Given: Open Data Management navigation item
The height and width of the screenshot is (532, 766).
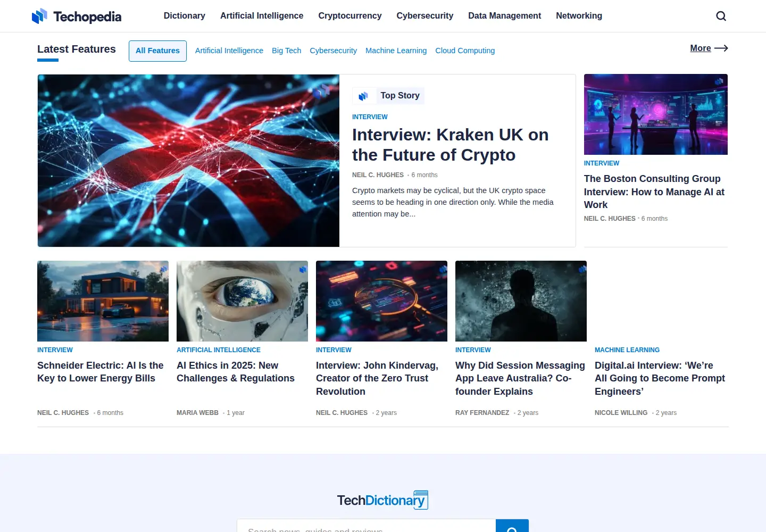Looking at the screenshot, I should pyautogui.click(x=505, y=16).
